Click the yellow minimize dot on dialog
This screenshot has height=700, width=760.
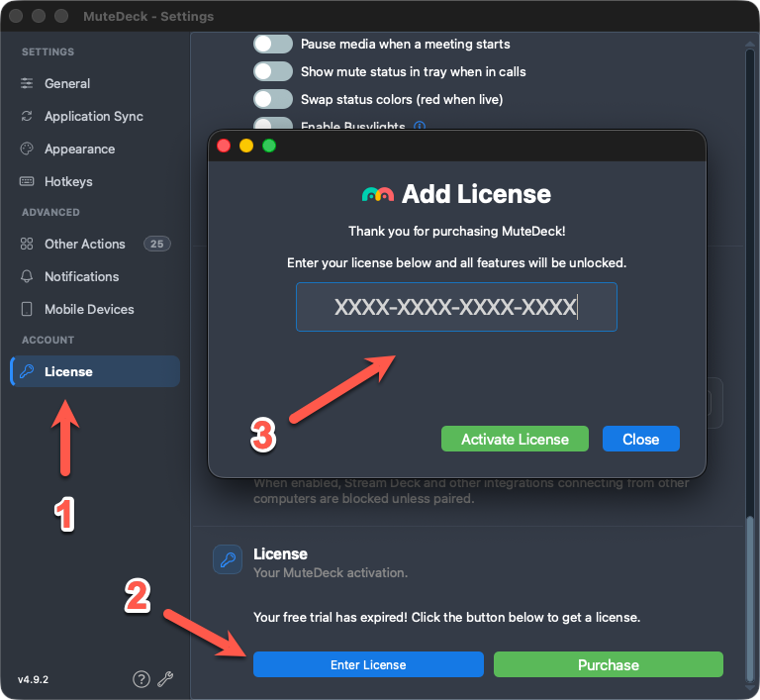click(x=246, y=146)
